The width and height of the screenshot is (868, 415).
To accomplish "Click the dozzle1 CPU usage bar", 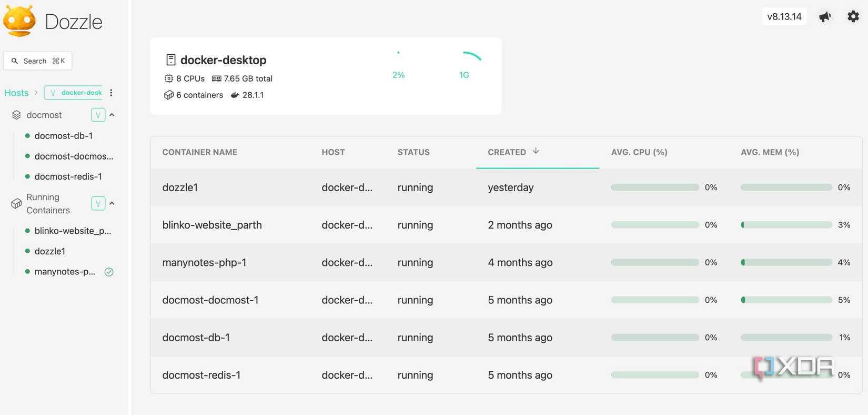I will coord(655,187).
